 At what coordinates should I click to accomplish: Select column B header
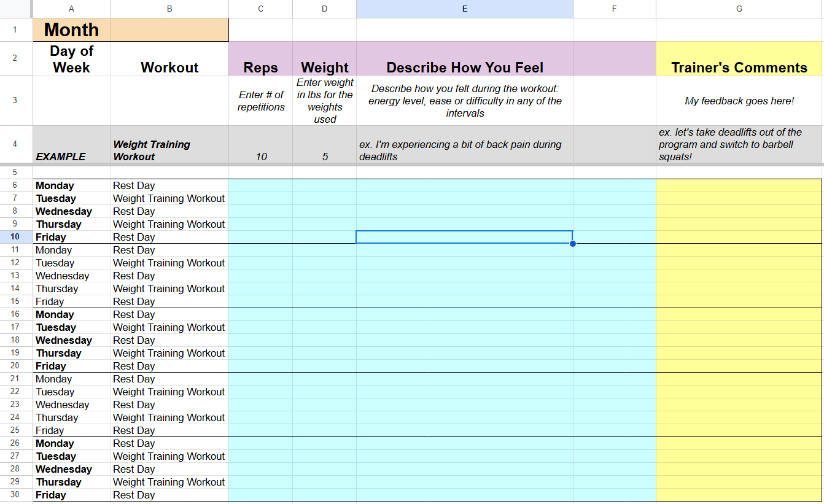click(x=169, y=9)
